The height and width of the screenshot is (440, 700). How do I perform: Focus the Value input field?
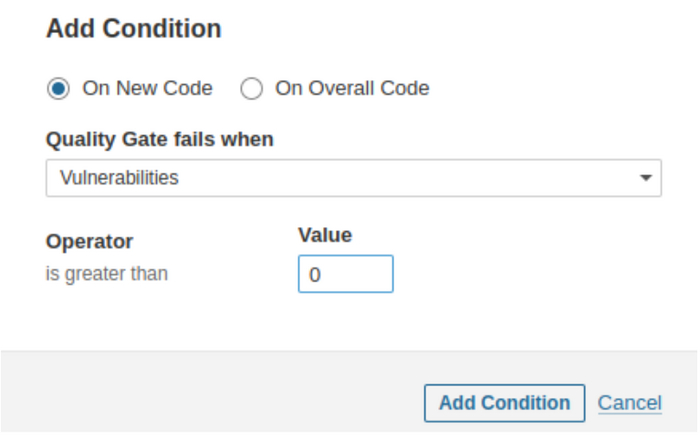(x=345, y=274)
